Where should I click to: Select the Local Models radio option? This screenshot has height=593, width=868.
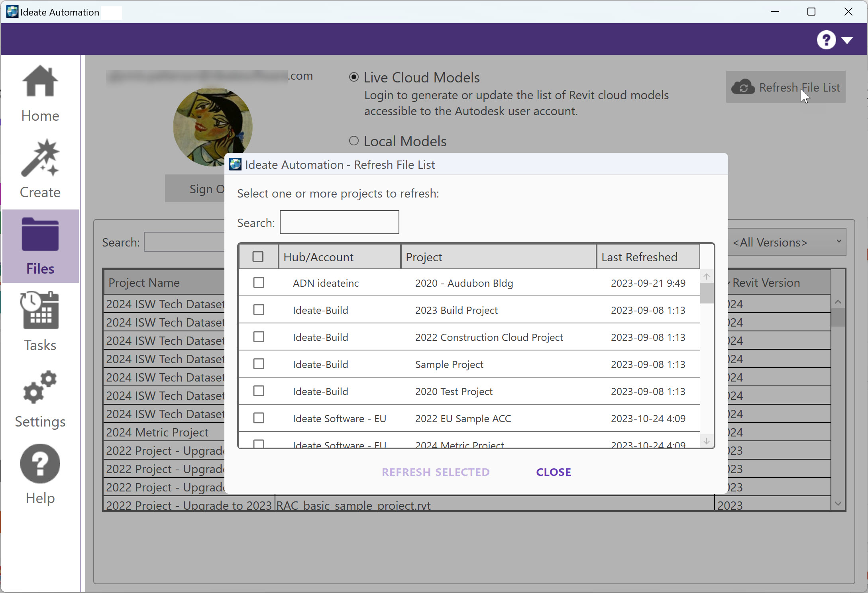coord(354,141)
